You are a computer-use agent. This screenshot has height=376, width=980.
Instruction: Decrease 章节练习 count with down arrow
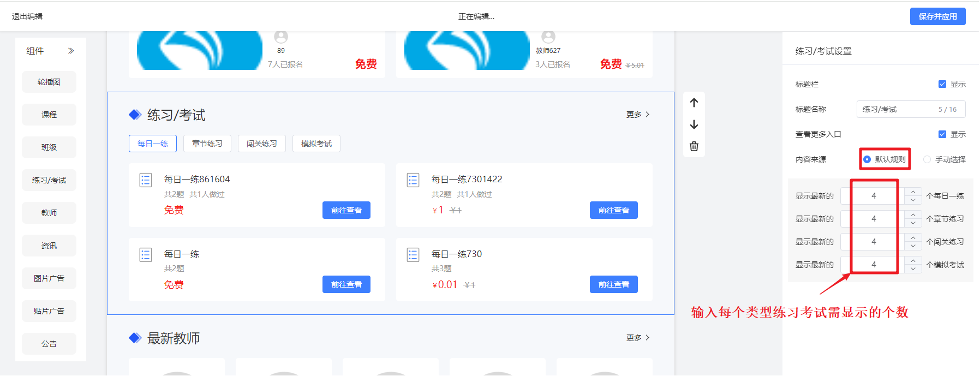click(x=913, y=223)
